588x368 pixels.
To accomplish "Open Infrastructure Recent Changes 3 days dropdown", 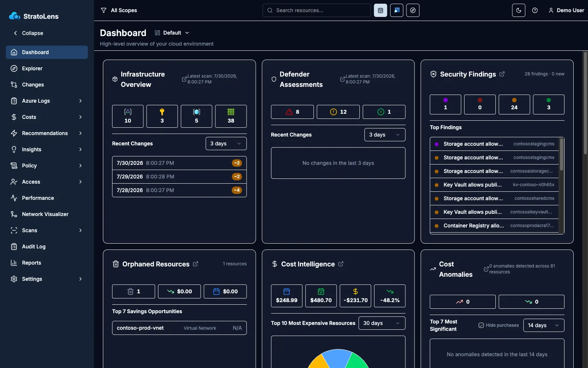I will pyautogui.click(x=226, y=144).
